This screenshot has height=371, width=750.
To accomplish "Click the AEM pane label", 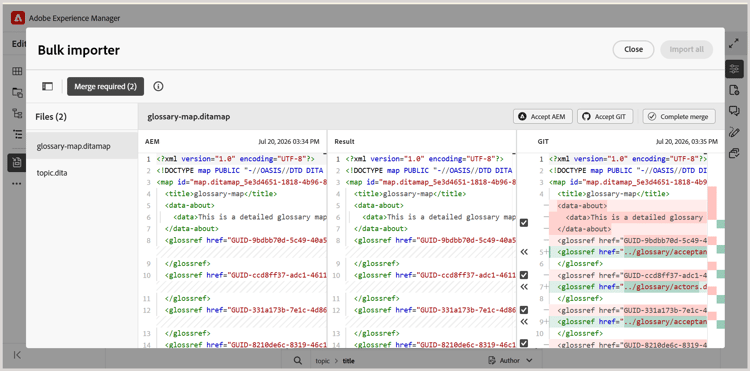I will coord(152,142).
